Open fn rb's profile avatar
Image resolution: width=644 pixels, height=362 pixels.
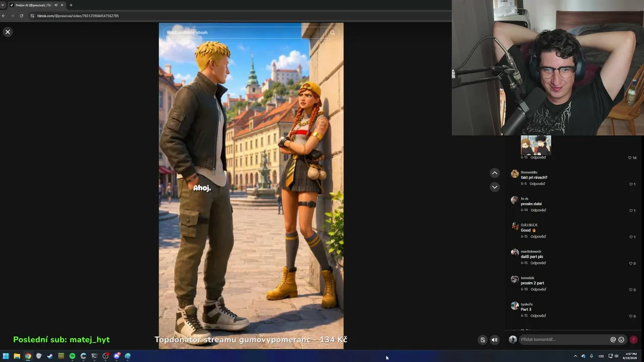click(514, 200)
